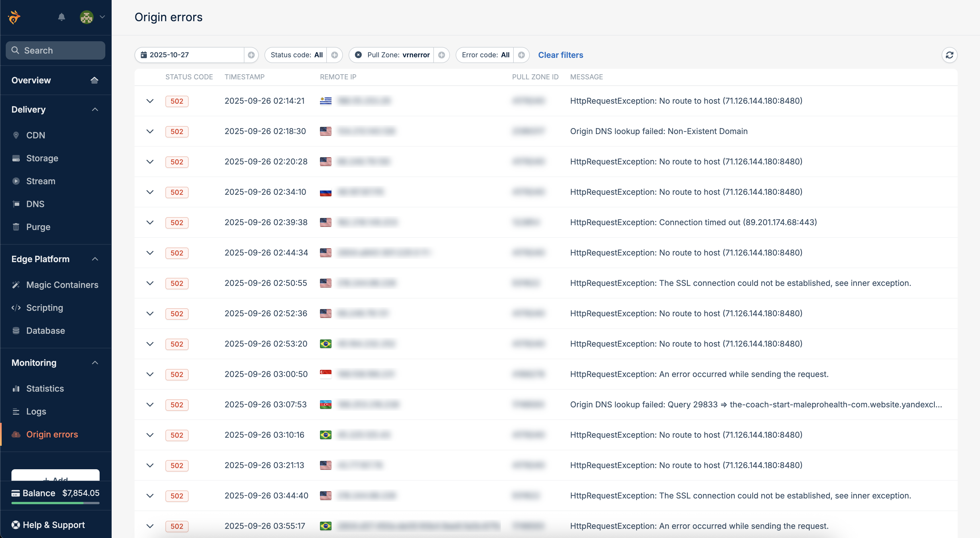The height and width of the screenshot is (538, 980).
Task: Remove the Pull Zone vrnerror filter
Action: (358, 55)
